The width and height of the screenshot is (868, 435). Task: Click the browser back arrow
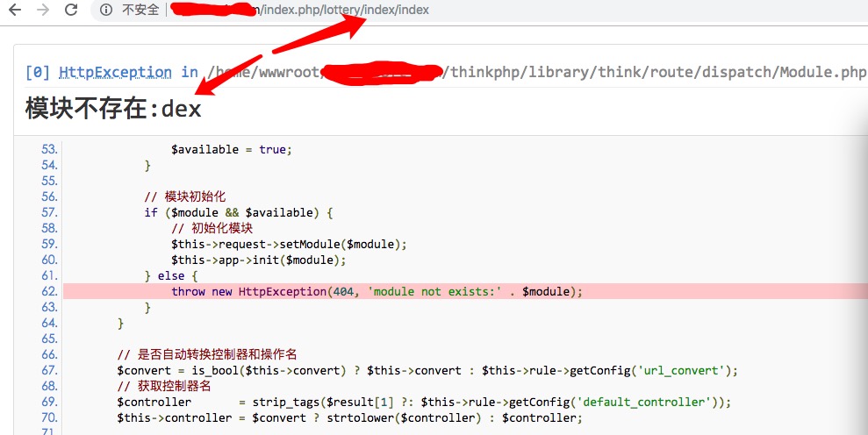click(17, 11)
